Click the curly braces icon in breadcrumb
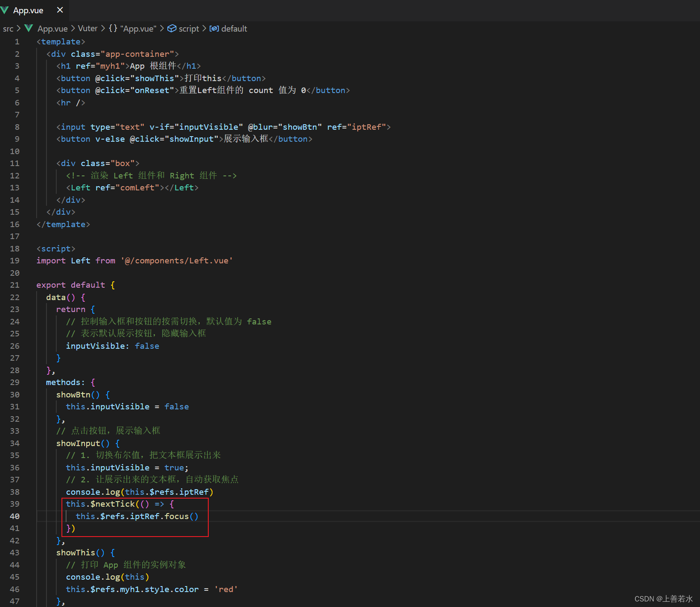Viewport: 700px width, 607px height. pyautogui.click(x=113, y=28)
